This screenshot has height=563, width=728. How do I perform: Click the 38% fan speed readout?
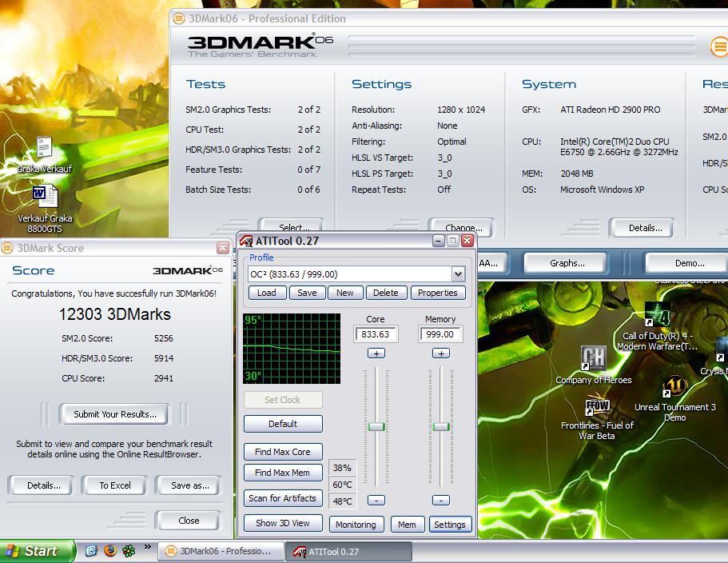click(x=342, y=468)
